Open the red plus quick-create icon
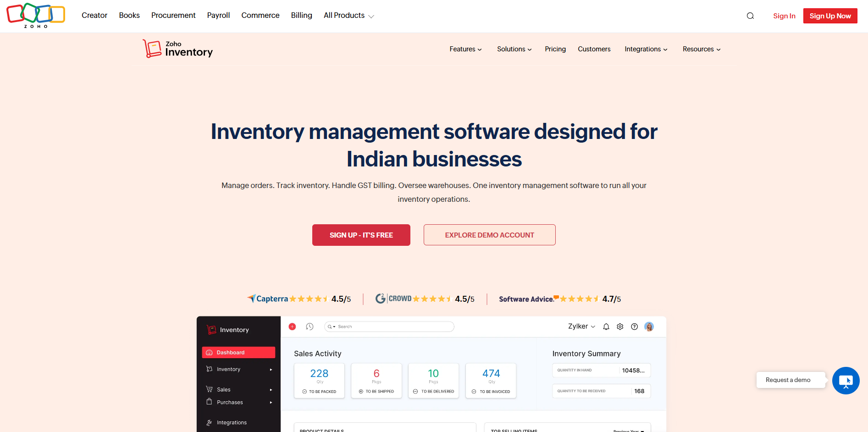Screen dimensions: 868x432 point(293,326)
